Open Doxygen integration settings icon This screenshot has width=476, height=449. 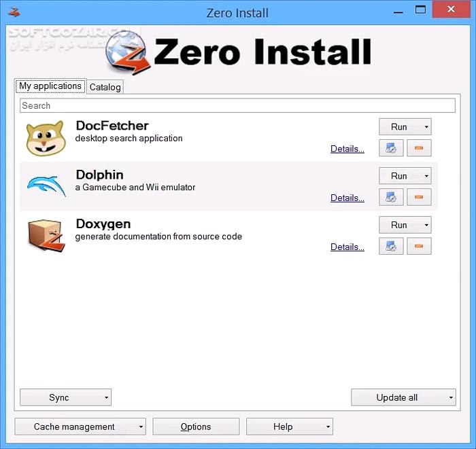click(391, 246)
